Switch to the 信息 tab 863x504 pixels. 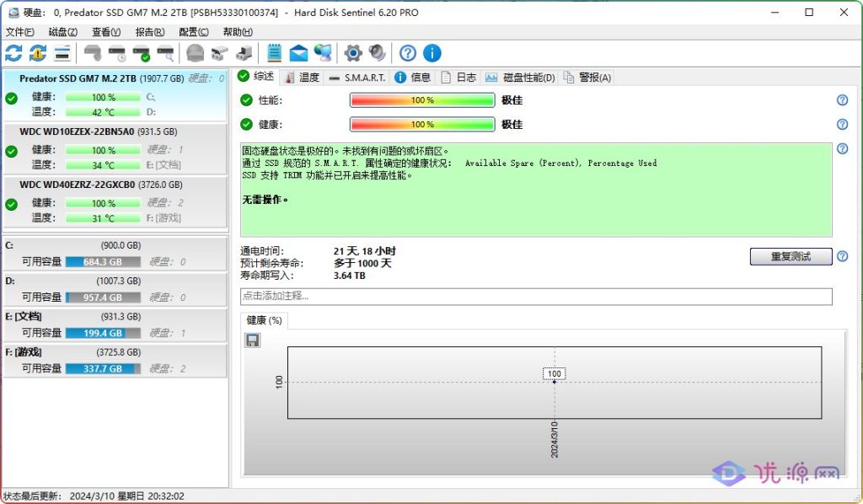pyautogui.click(x=413, y=78)
